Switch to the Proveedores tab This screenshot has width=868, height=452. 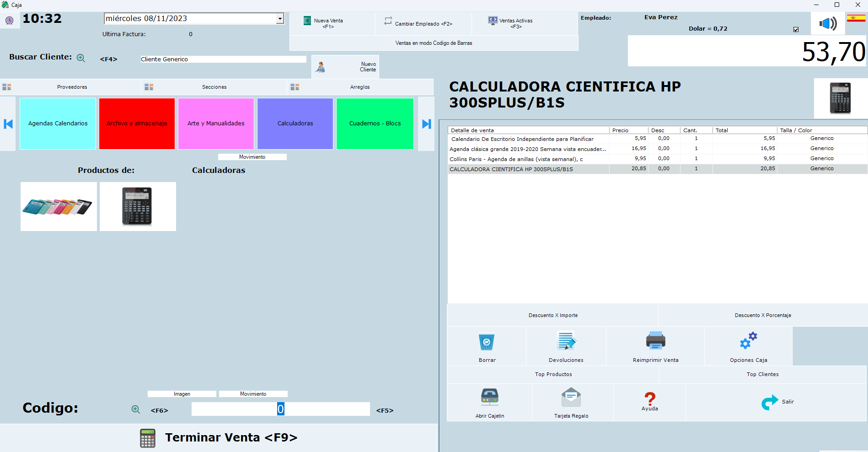72,87
